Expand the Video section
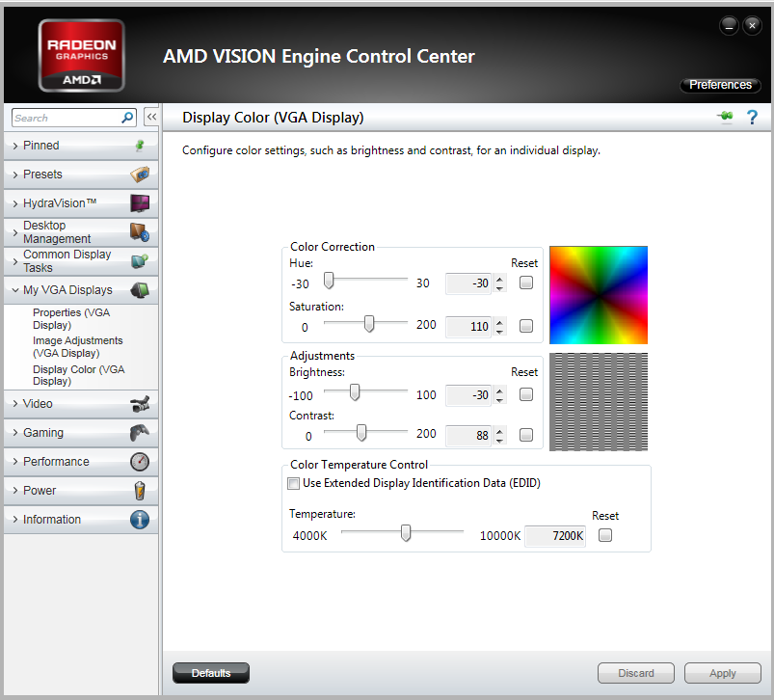 [15, 404]
